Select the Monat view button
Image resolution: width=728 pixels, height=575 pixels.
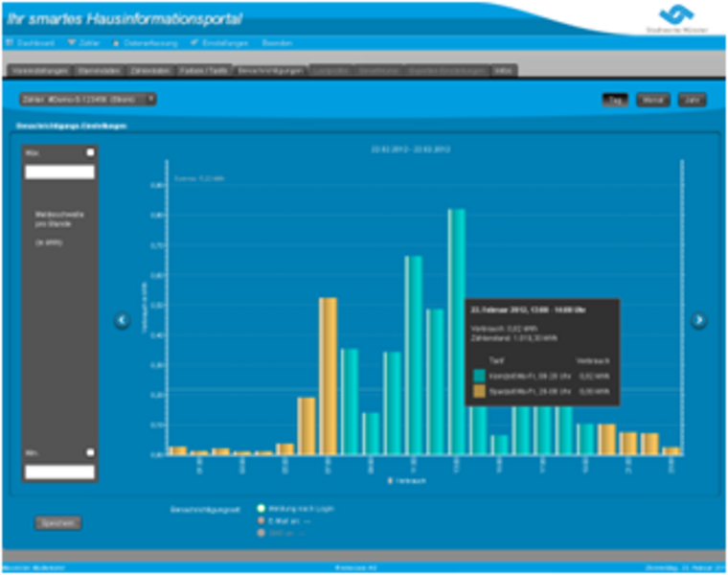click(652, 100)
